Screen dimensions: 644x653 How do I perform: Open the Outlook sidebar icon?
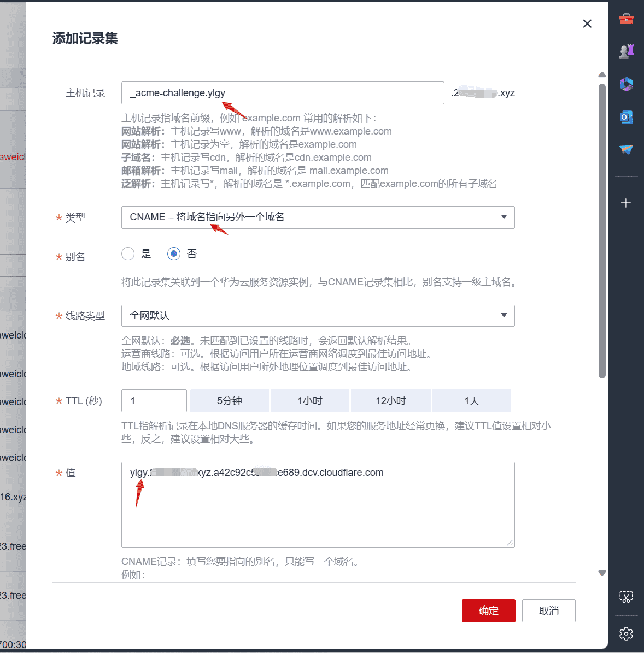coord(626,117)
